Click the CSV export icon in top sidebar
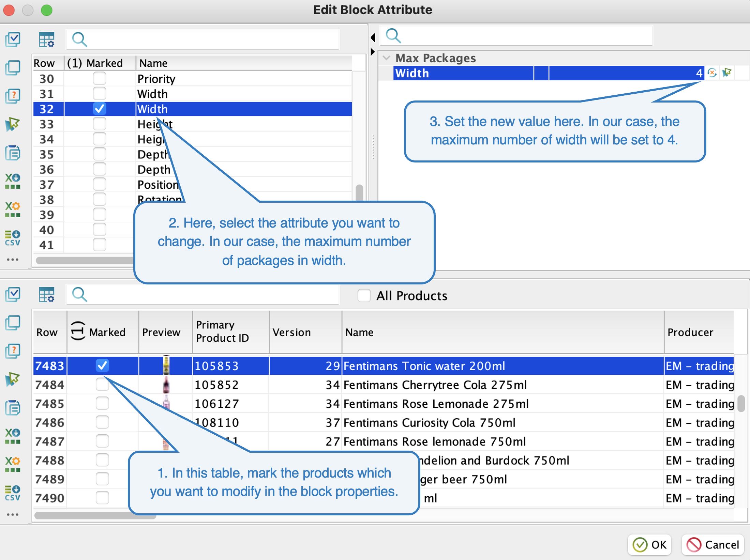The width and height of the screenshot is (750, 560). click(x=13, y=237)
